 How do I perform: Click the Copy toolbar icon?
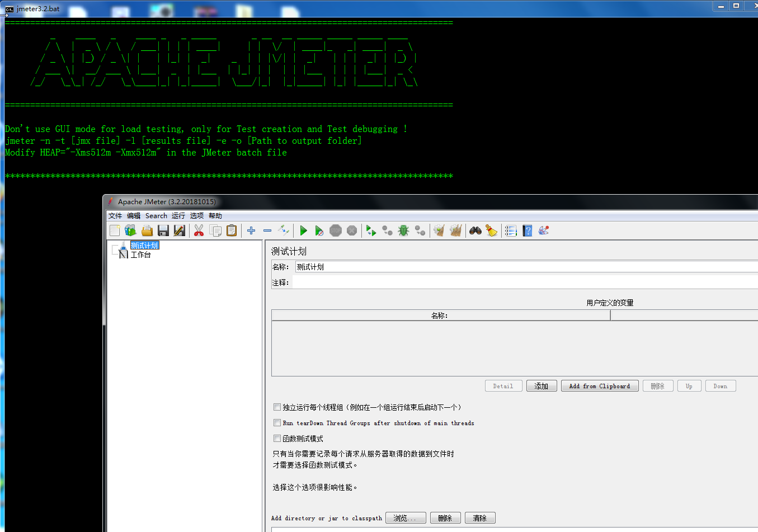pyautogui.click(x=215, y=230)
